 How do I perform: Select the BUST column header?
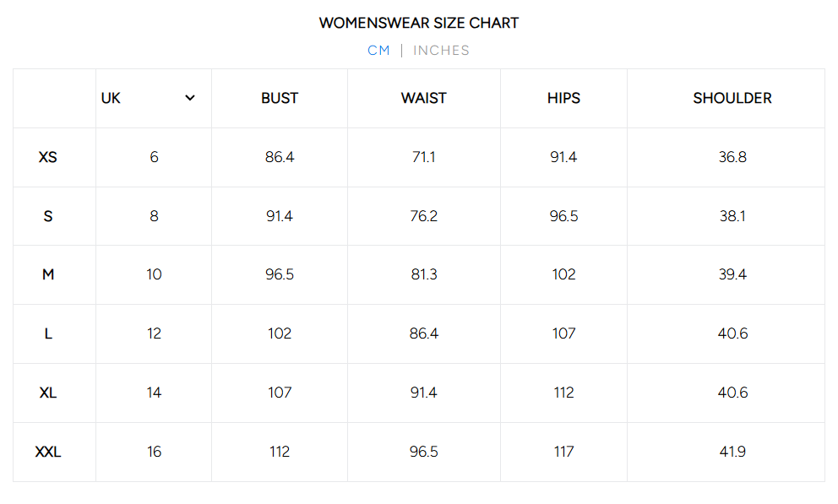(x=280, y=98)
